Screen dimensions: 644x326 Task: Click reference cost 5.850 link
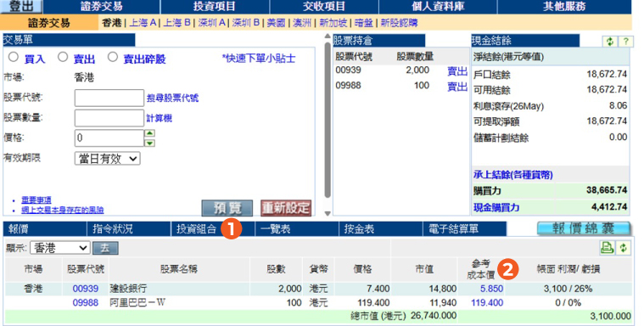click(x=491, y=289)
